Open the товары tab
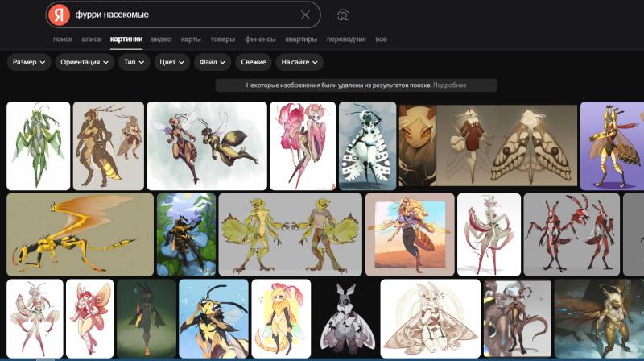The image size is (644, 361). pos(223,39)
